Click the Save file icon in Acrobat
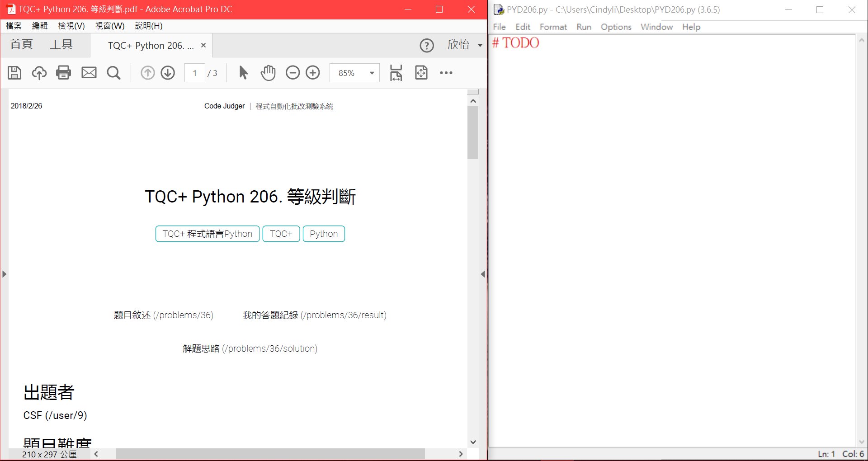This screenshot has height=461, width=868. 14,73
